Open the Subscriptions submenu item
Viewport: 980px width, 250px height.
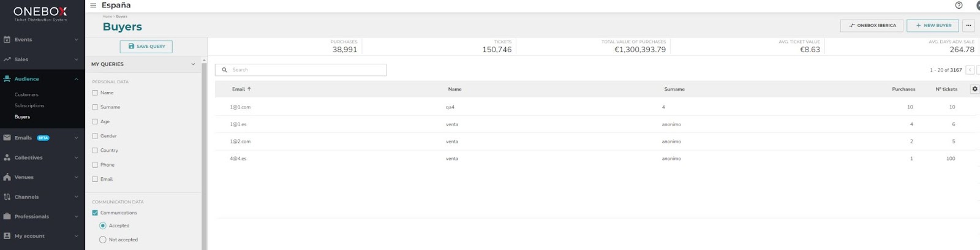point(29,105)
